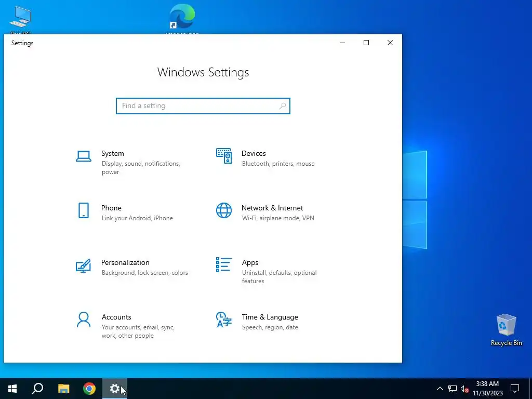Screen dimensions: 532x399
Task: Launch Google Chrome from the taskbar
Action: click(x=89, y=389)
